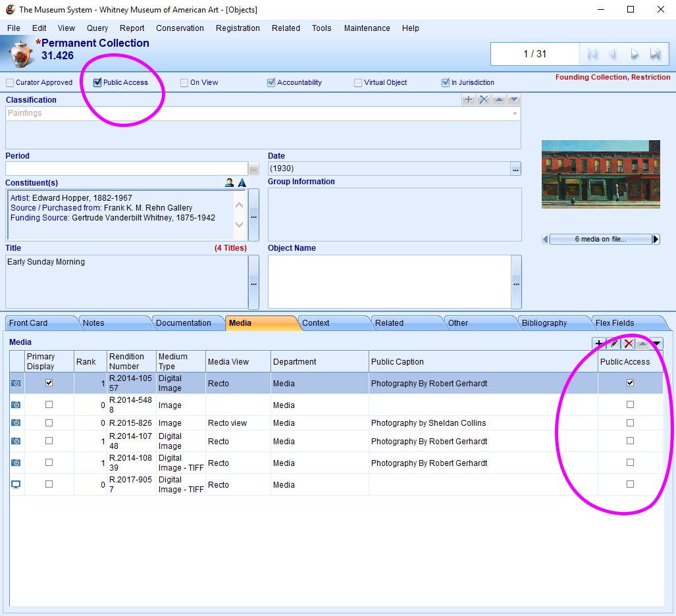Move media row down arrow
Viewport: 676px width, 616px height.
[x=656, y=344]
